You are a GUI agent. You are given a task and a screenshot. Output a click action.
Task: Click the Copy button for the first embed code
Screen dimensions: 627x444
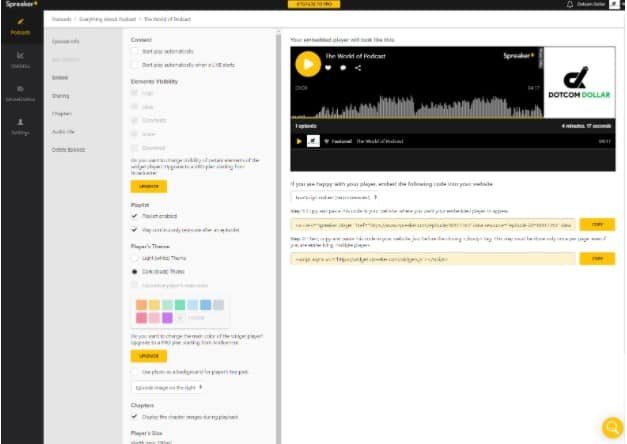tap(596, 225)
